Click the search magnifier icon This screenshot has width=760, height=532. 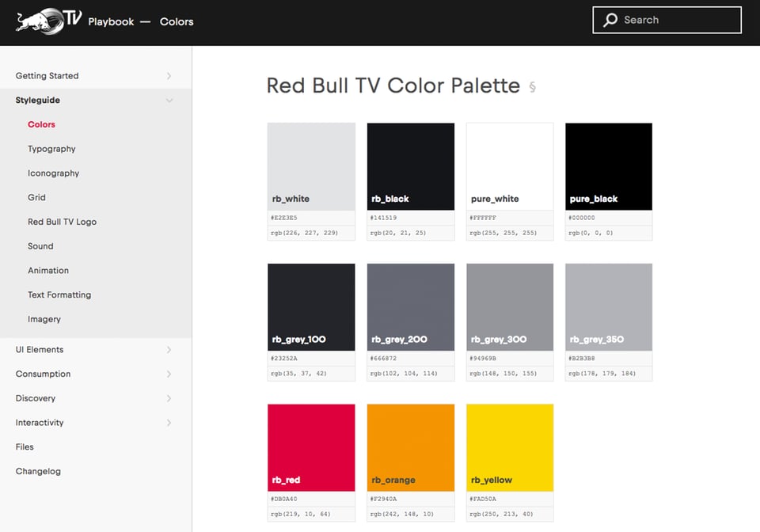point(610,21)
